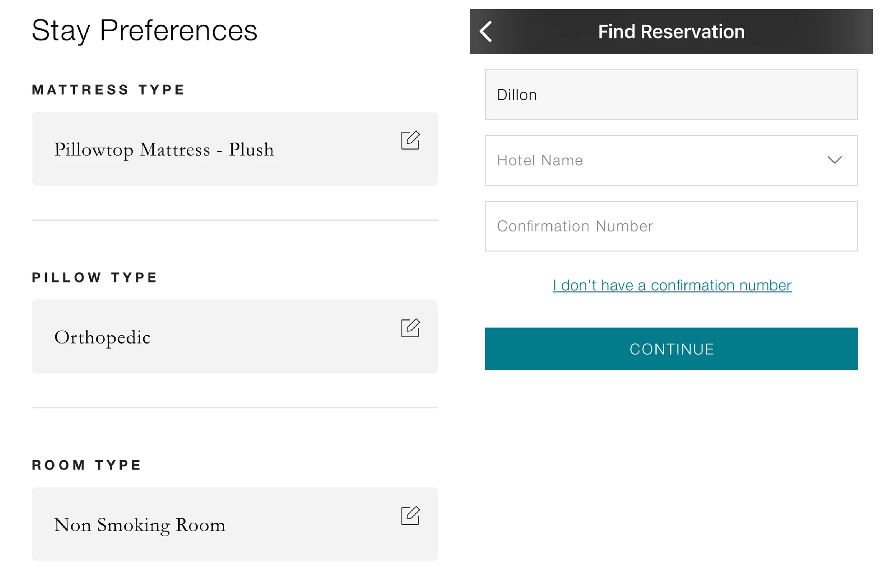Select the back chevron in the header

coord(486,31)
